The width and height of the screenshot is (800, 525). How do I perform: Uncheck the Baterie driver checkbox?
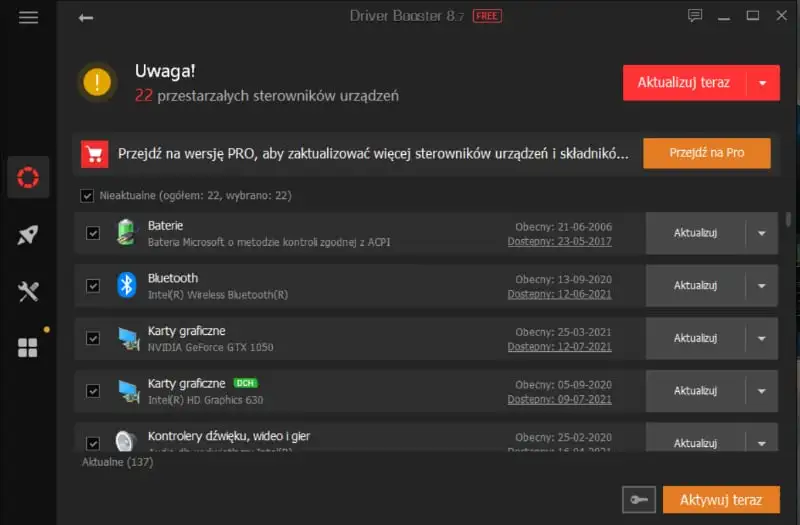pyautogui.click(x=93, y=233)
